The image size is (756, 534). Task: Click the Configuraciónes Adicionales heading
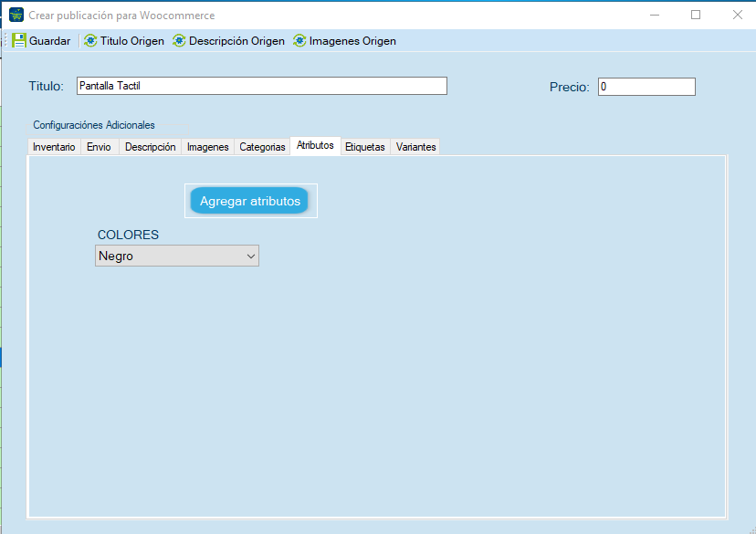coord(94,125)
